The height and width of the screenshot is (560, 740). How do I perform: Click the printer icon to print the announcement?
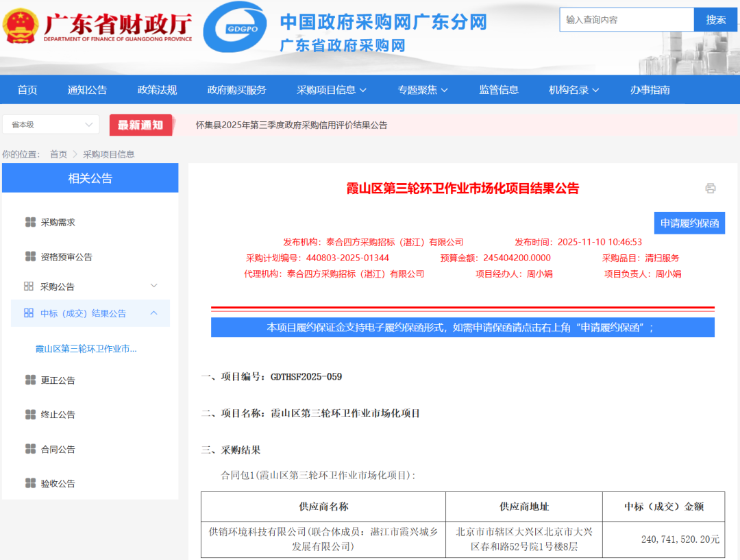coord(712,188)
